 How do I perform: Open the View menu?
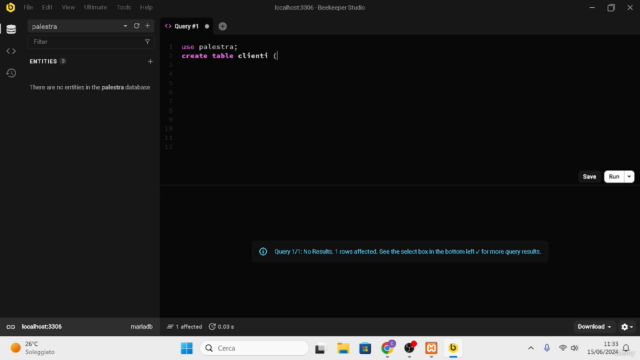coord(68,7)
